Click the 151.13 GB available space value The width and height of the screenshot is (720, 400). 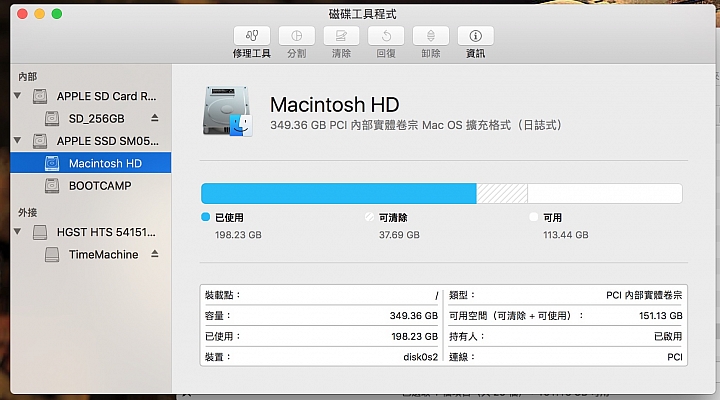tap(661, 315)
